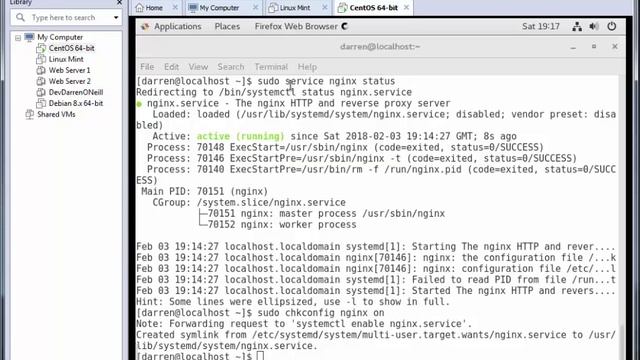
Task: Close the darren@localhost terminal window
Action: point(615,47)
